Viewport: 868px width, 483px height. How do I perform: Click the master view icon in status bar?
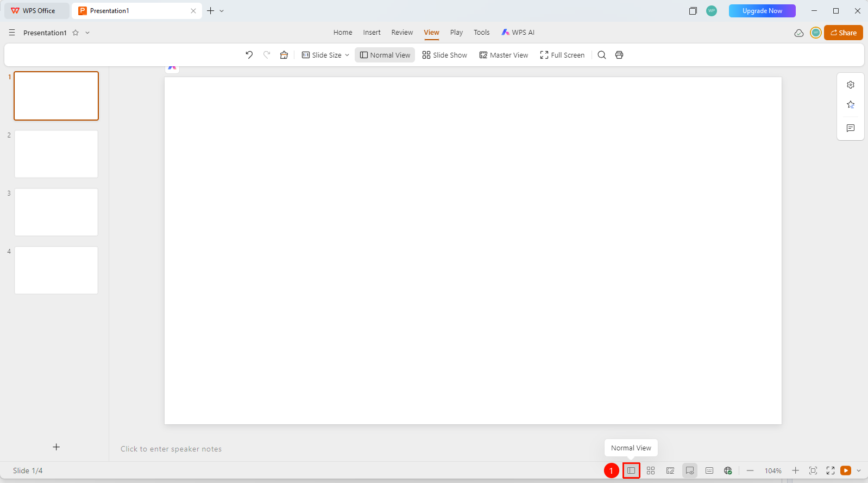(670, 471)
